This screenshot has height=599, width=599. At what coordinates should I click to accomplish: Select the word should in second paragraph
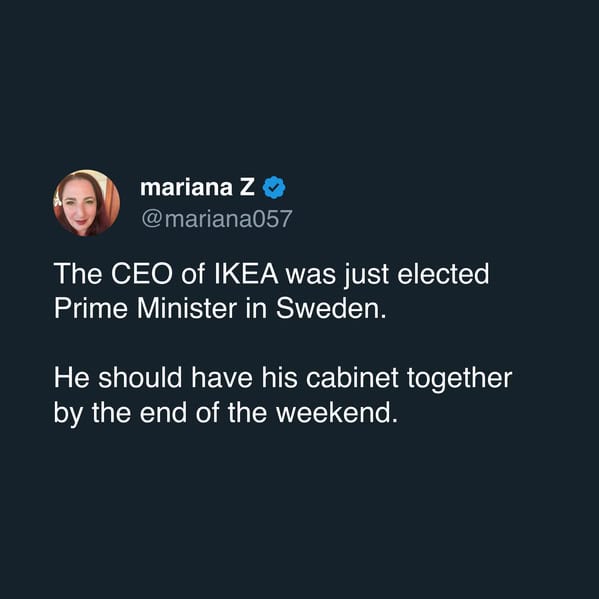coord(140,378)
